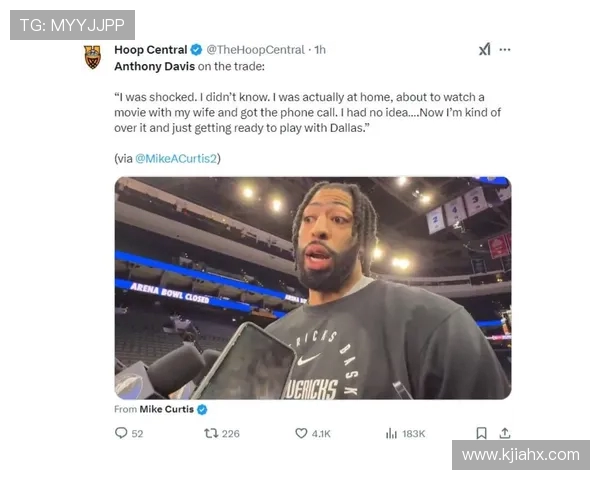600x480 pixels.
Task: Click the 4.1K likes count
Action: [321, 434]
